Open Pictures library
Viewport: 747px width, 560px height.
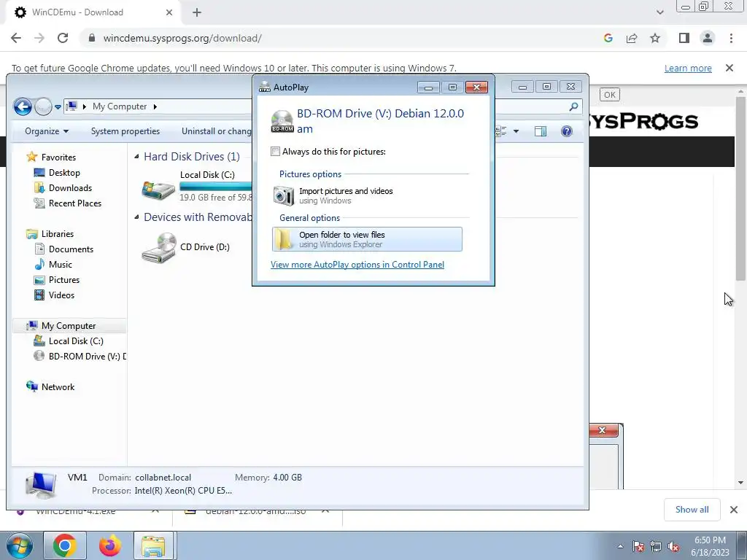pos(64,279)
